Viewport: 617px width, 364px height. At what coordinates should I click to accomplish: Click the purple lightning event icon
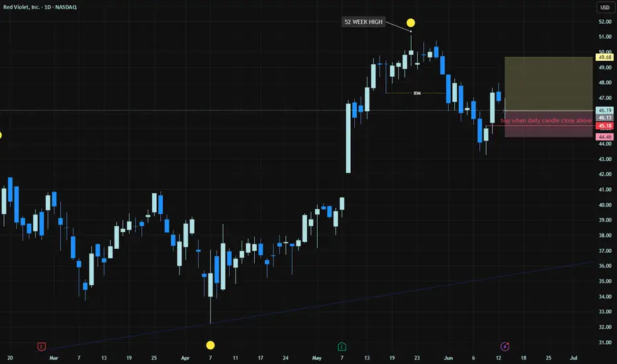click(x=505, y=347)
